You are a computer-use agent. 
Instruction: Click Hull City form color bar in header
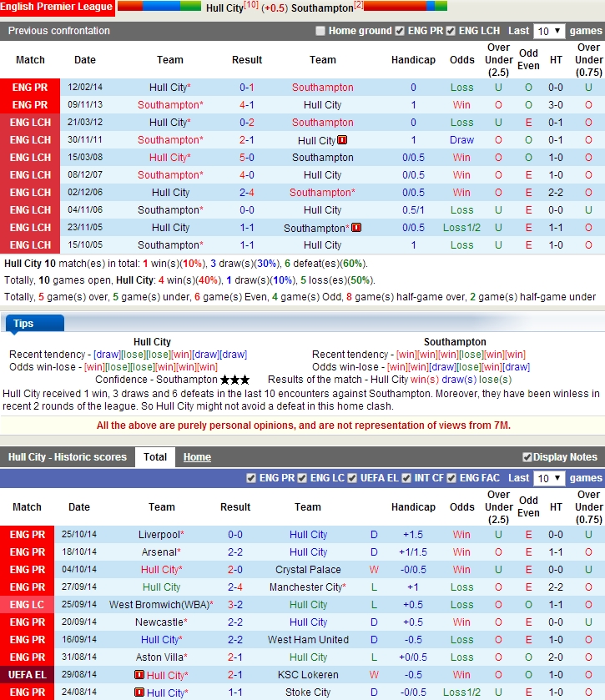[159, 6]
